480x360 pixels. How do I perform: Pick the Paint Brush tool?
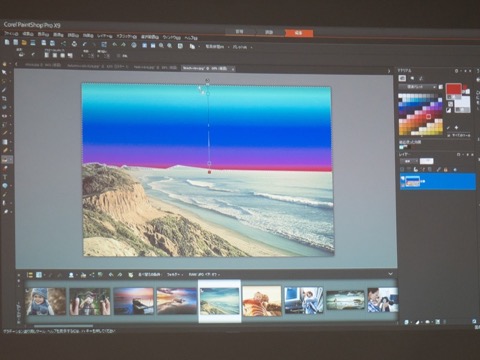(4, 133)
